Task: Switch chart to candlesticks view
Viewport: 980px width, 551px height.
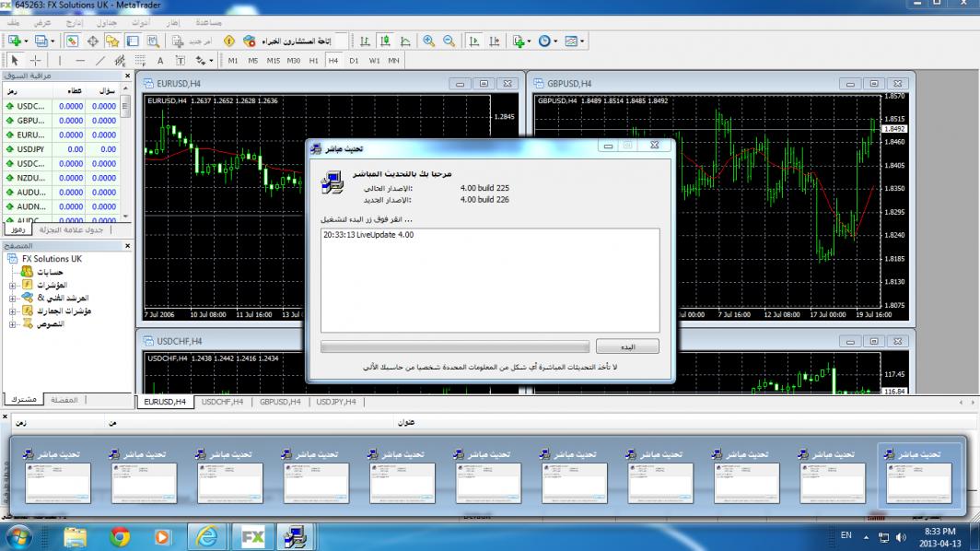Action: coord(385,41)
